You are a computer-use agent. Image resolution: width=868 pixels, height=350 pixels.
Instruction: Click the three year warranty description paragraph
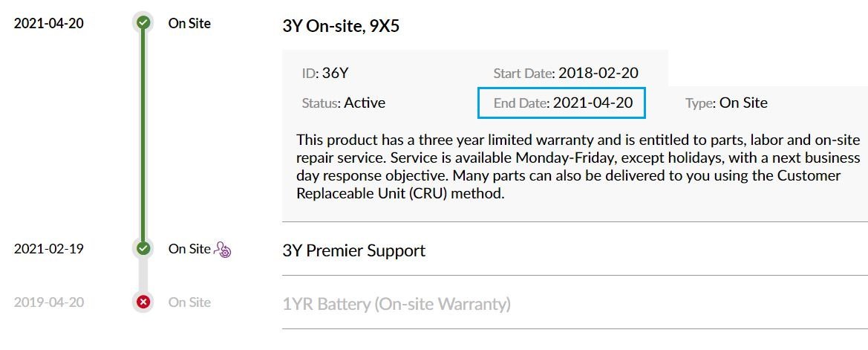click(578, 166)
